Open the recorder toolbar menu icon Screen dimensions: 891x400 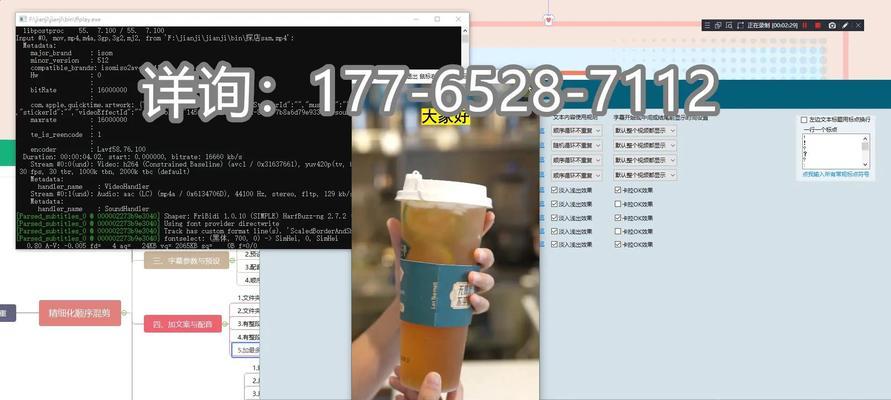click(707, 26)
